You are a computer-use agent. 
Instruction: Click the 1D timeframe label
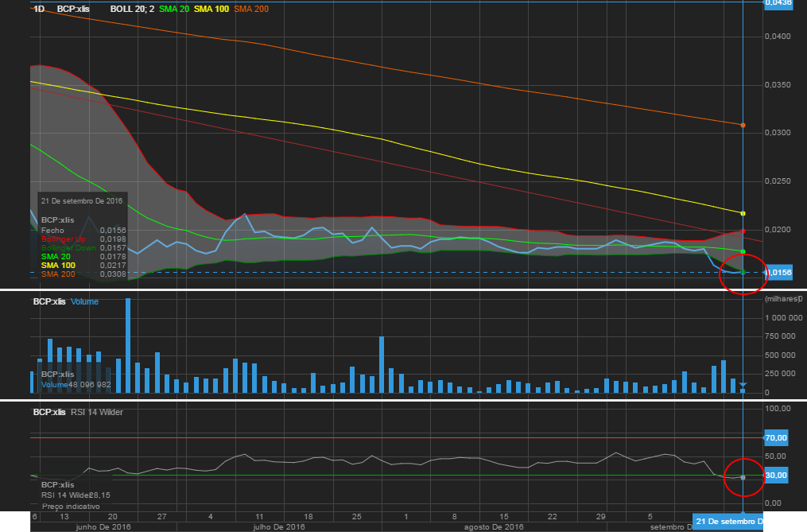point(38,9)
